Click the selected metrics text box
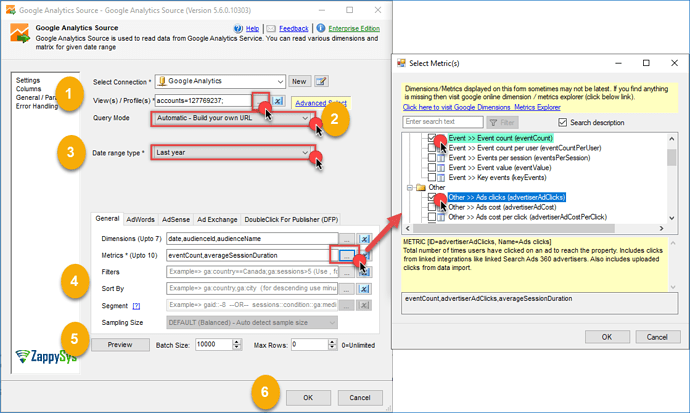 (x=540, y=303)
